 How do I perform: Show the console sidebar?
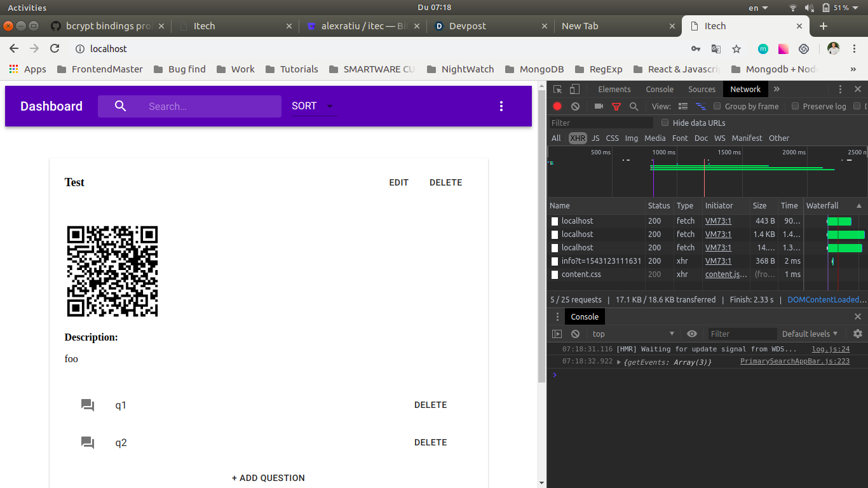pos(557,334)
